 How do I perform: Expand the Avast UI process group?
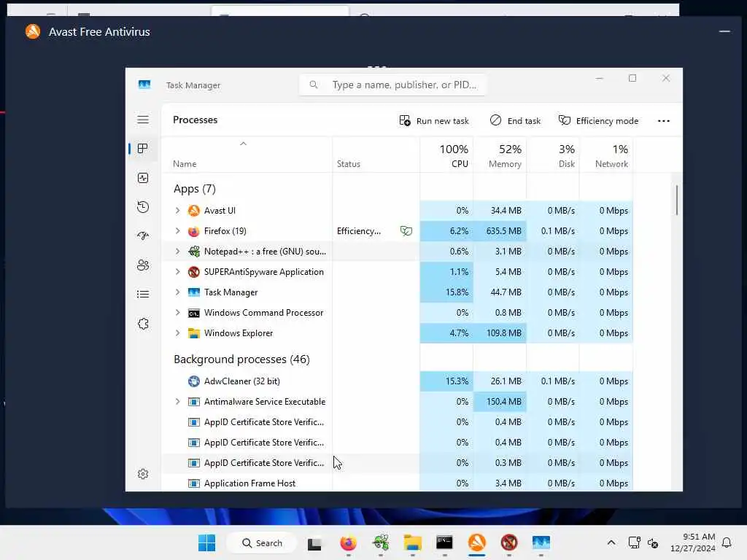(177, 211)
